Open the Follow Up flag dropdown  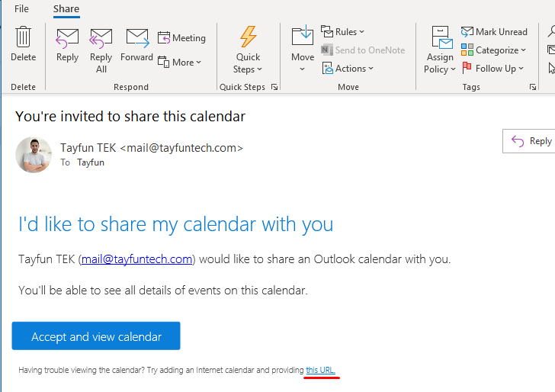click(492, 69)
